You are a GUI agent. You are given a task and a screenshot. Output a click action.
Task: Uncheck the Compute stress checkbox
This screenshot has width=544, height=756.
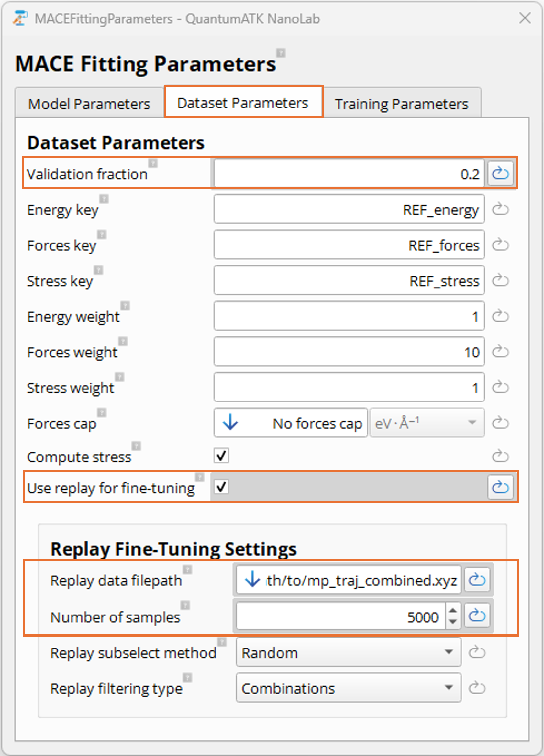222,456
